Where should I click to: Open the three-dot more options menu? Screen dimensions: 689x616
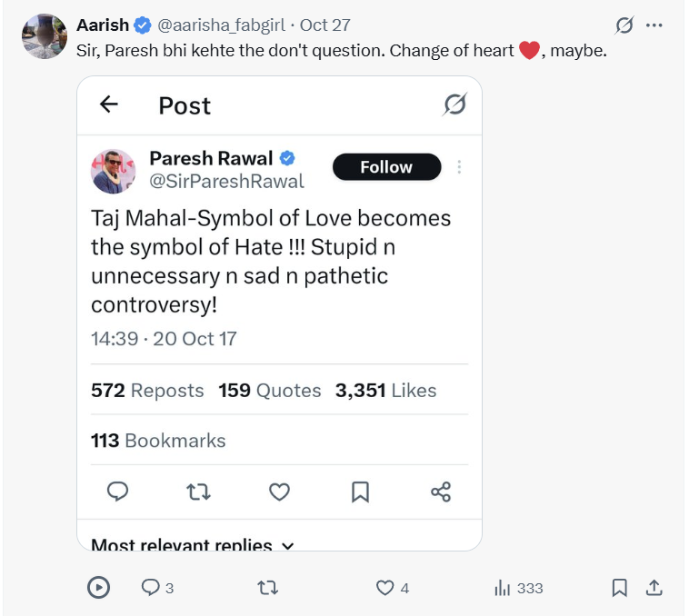[x=654, y=25]
